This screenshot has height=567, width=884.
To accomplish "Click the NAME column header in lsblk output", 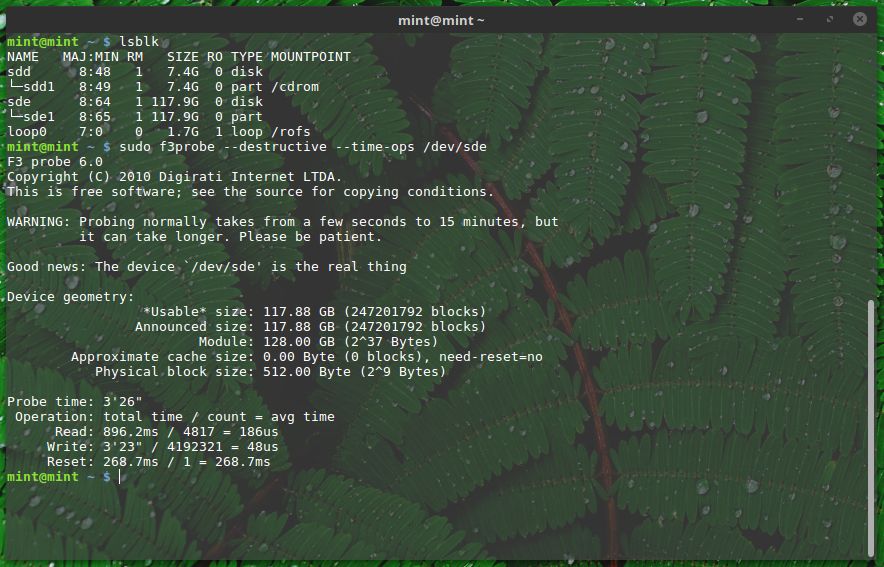I will point(23,57).
